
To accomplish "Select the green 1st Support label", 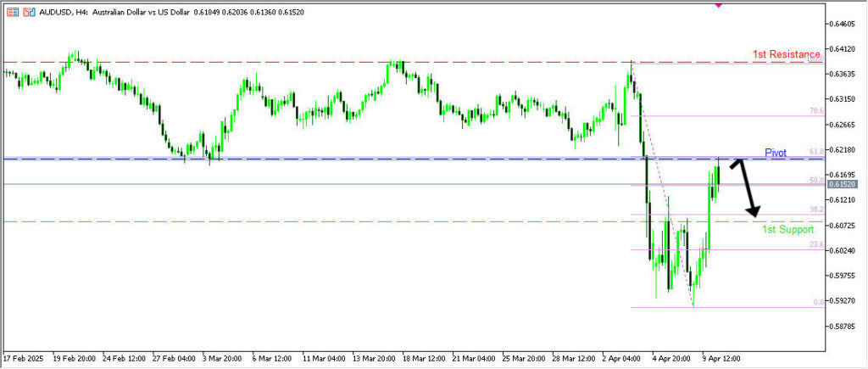I will click(x=789, y=229).
